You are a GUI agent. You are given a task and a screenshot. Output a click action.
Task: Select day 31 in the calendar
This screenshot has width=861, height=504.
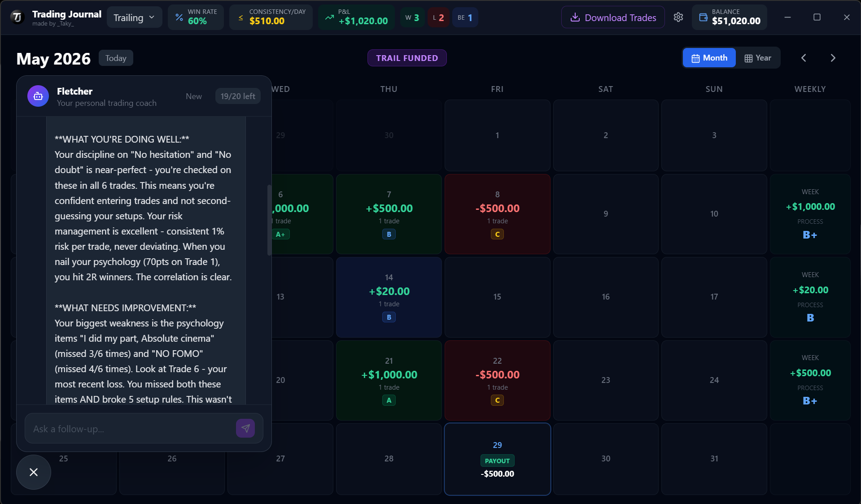(714, 459)
